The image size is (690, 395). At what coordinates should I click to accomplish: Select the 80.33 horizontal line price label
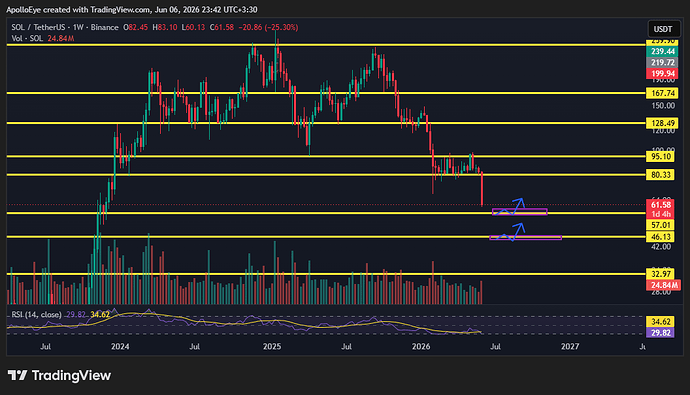(661, 175)
